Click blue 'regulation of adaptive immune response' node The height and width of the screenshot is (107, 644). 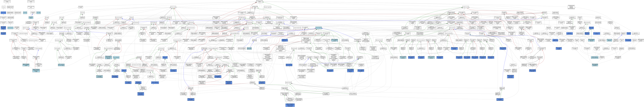pos(285,40)
